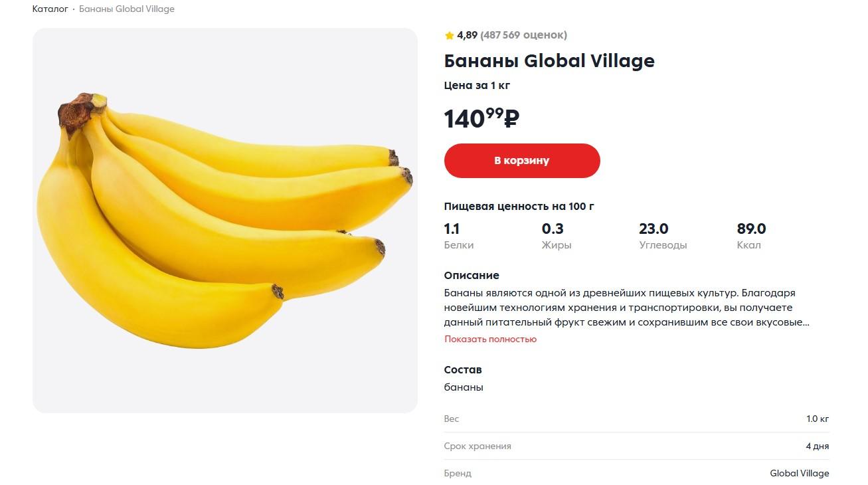Click the Цена за 1 кг label
This screenshot has height=485, width=868.
pos(477,86)
